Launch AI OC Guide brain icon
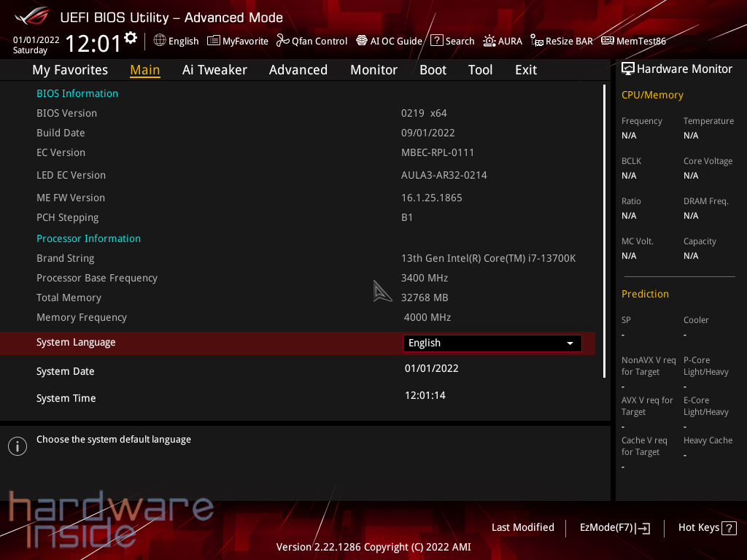 coord(362,41)
